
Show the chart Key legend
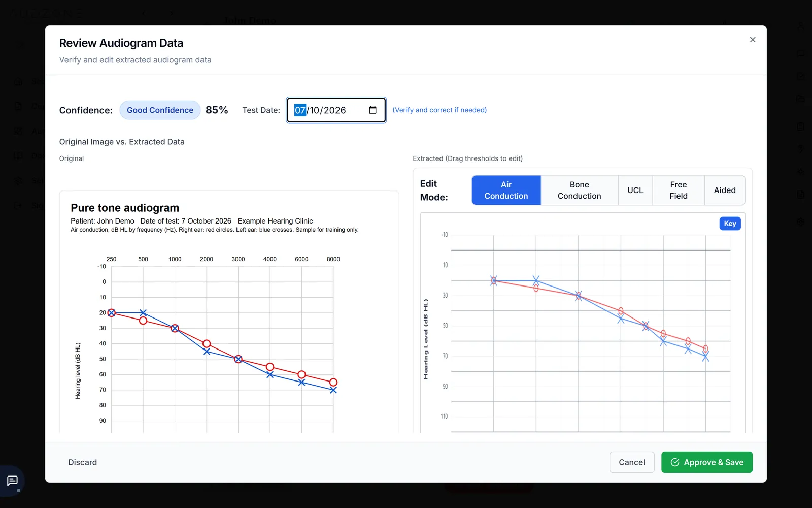coord(730,224)
